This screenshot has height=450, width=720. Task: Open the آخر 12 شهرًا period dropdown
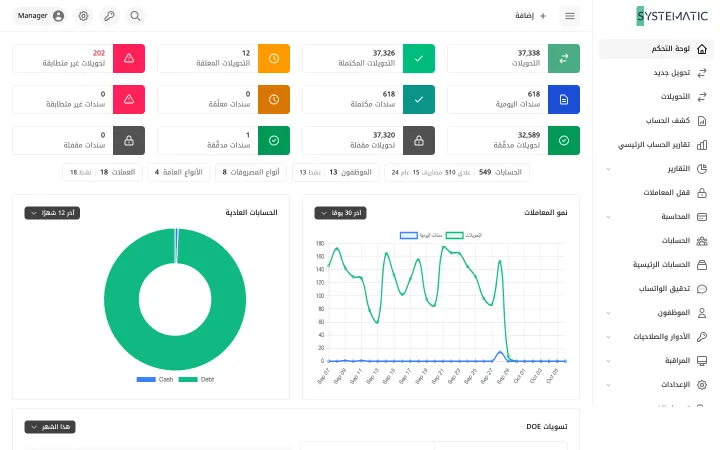[x=52, y=213]
